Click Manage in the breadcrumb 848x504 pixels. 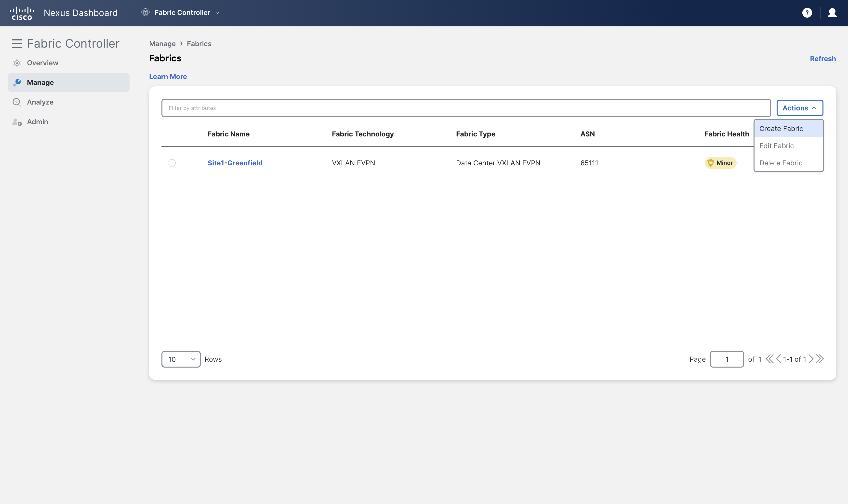tap(162, 44)
